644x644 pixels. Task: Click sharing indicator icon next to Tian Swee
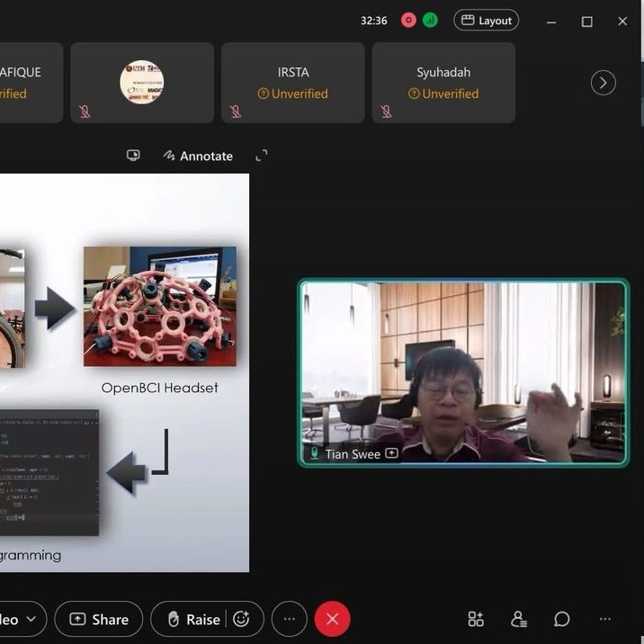click(x=392, y=453)
